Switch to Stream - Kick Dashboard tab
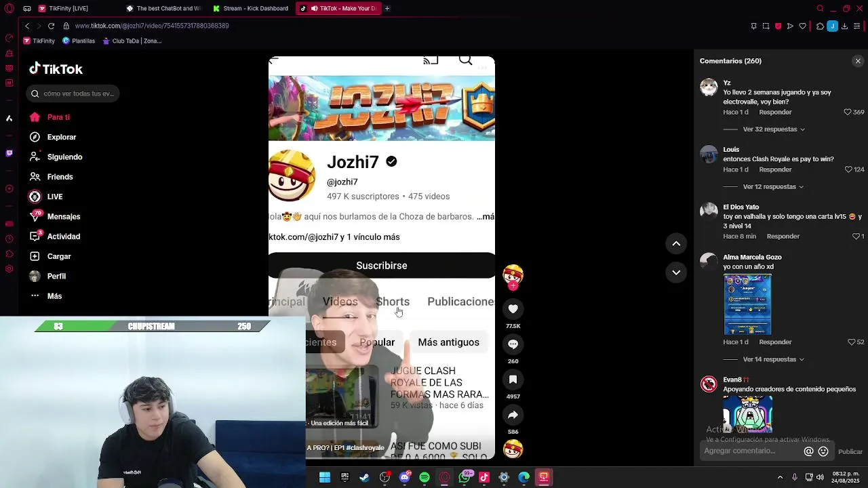 pos(250,8)
